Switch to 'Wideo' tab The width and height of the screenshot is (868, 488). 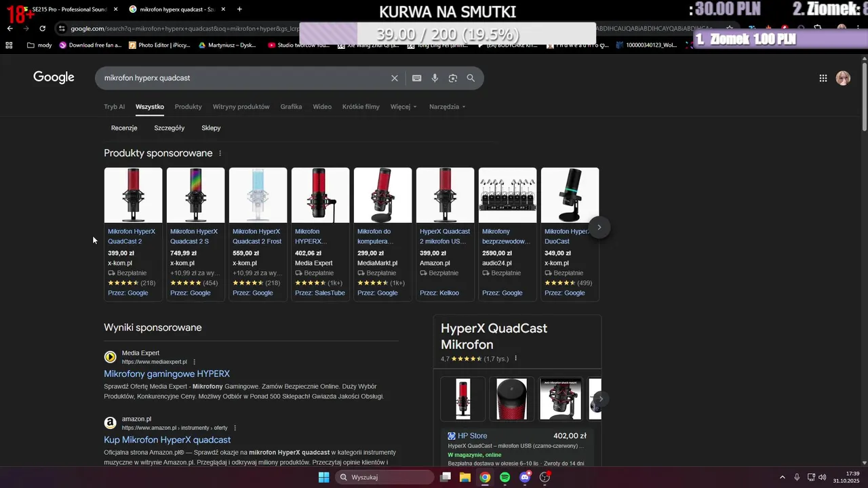point(322,106)
